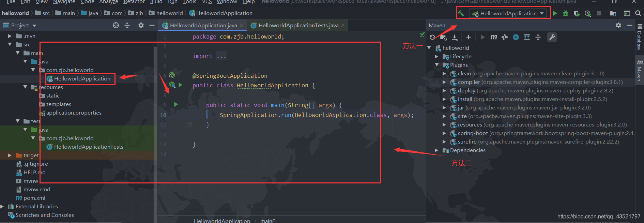Image resolution: width=644 pixels, height=223 pixels.
Task: Expand the target folder
Action: [10, 155]
